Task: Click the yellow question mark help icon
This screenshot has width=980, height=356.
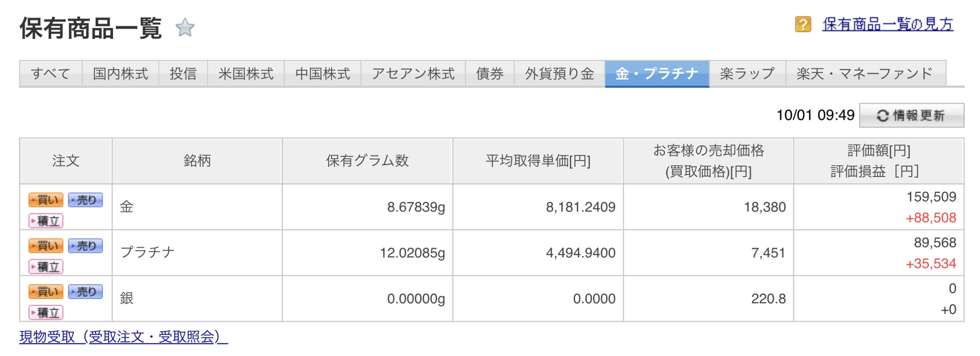Action: 803,24
